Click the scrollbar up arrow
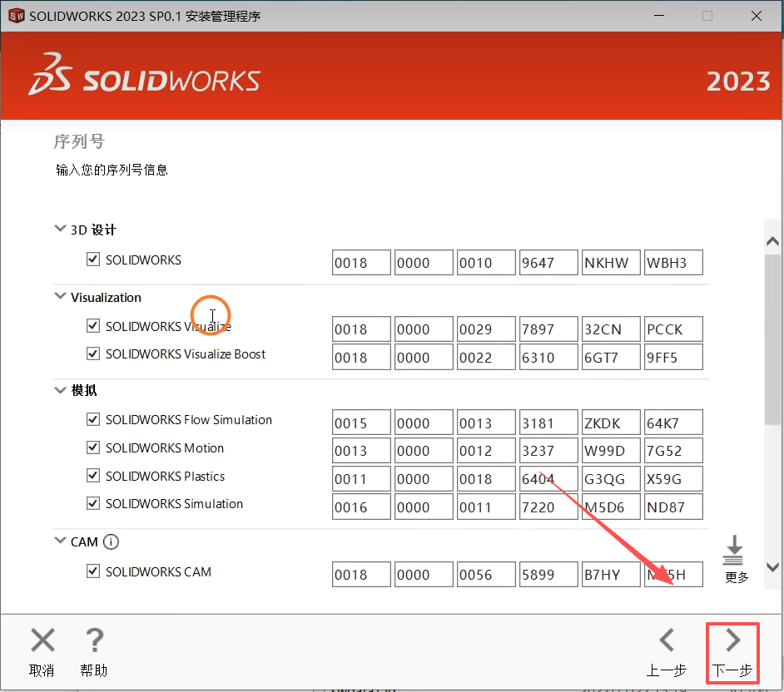784x692 pixels. coord(772,240)
